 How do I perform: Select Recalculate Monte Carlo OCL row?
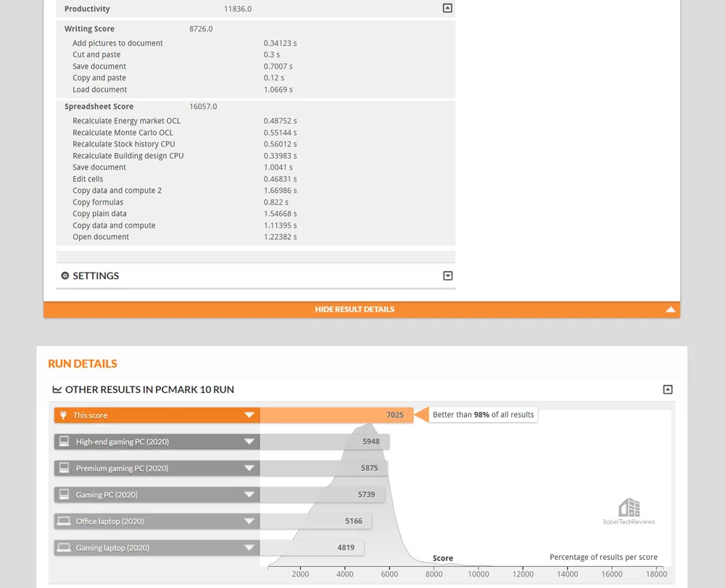click(256, 132)
